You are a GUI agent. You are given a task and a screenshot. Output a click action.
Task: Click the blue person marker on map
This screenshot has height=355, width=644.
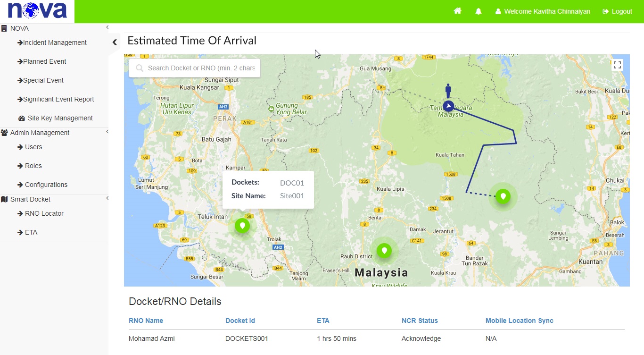pos(448,91)
